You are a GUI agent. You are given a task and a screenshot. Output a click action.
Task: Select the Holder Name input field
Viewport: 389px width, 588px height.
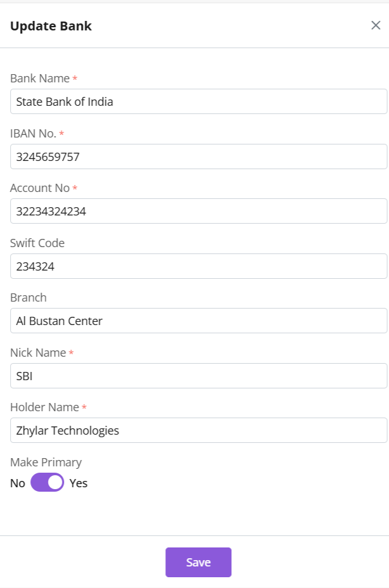(x=198, y=430)
